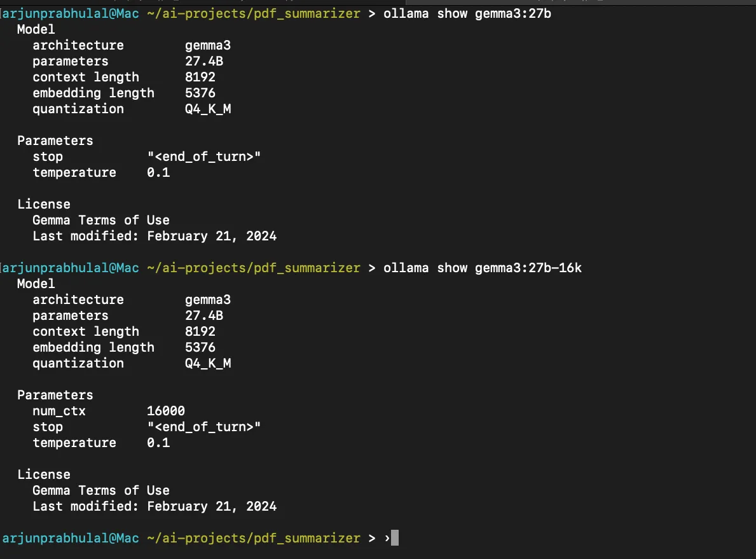Screen dimensions: 756x559
Task: Click 'Q4_K_M' quantization in 27b-16k output
Action: (x=208, y=364)
